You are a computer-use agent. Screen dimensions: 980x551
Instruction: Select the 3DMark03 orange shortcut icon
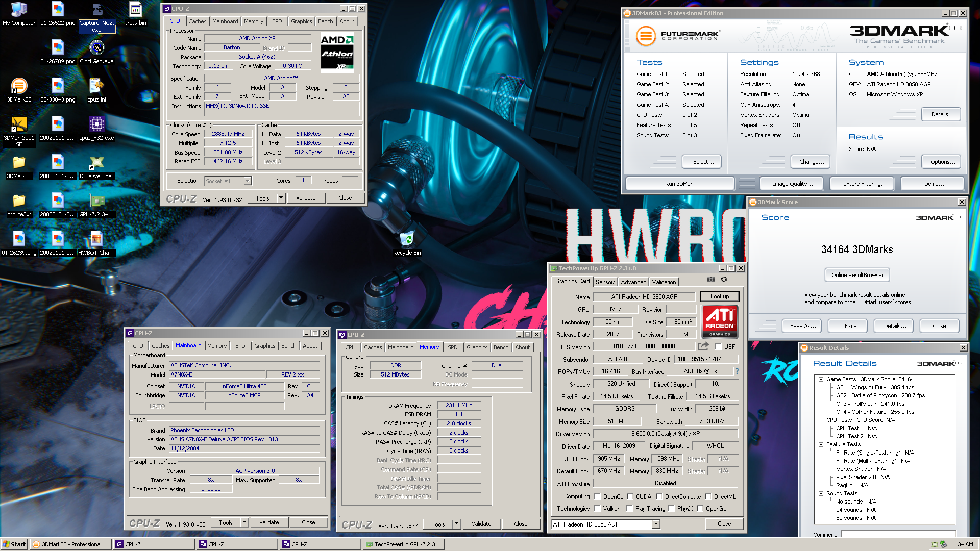pyautogui.click(x=19, y=90)
